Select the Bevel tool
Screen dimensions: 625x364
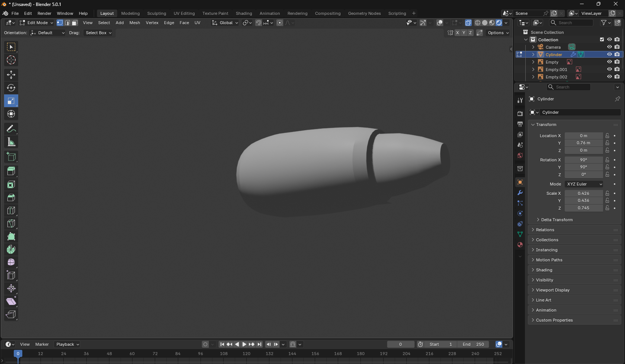(11, 197)
